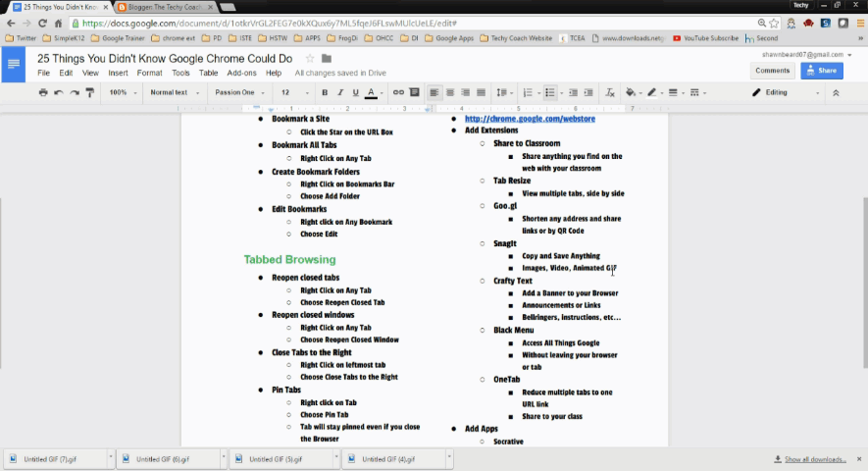Click the Print icon in toolbar
This screenshot has height=471, width=868.
tap(42, 92)
